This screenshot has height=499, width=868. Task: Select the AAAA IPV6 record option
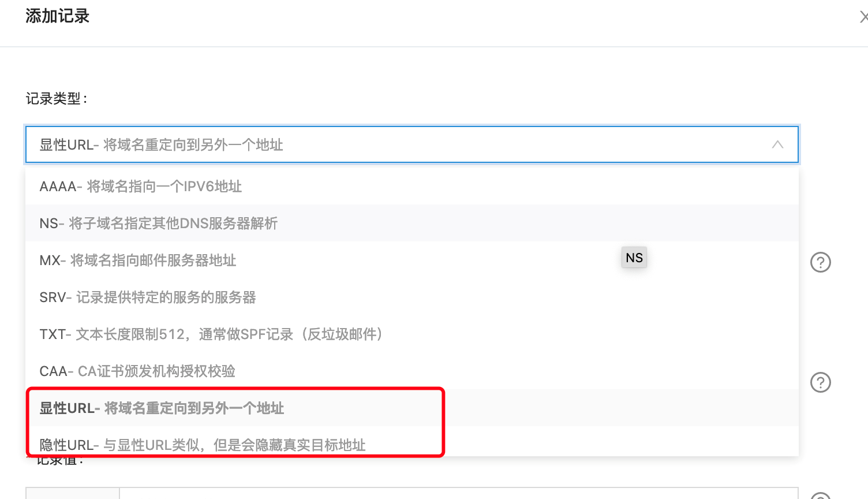pyautogui.click(x=141, y=187)
